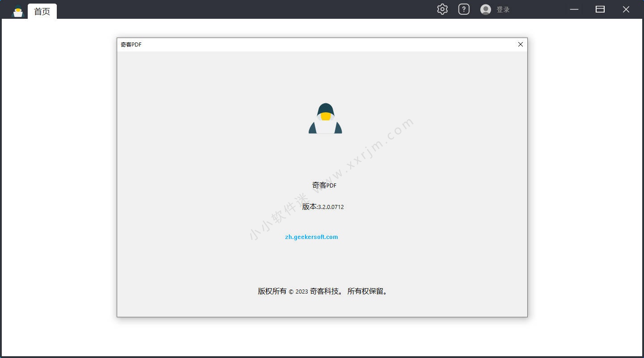Click the 奇客PDF dialog title text
The image size is (644, 358).
point(131,44)
